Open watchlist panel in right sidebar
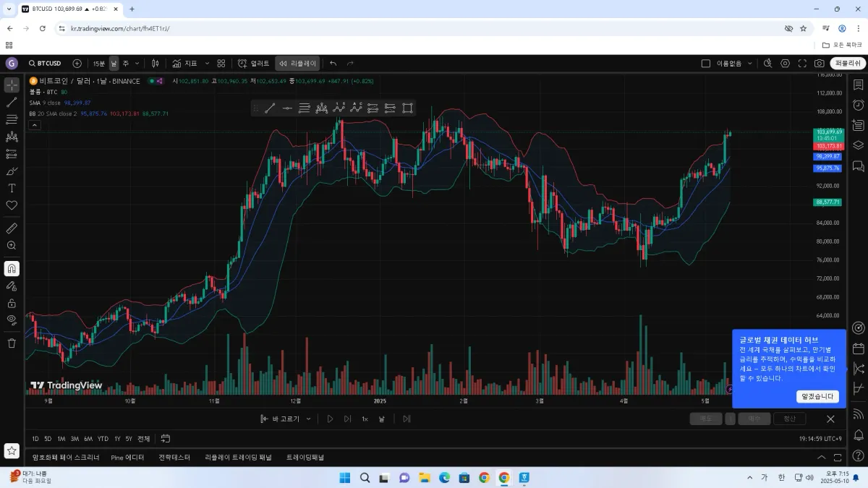Screen dimensions: 868x488 858,85
